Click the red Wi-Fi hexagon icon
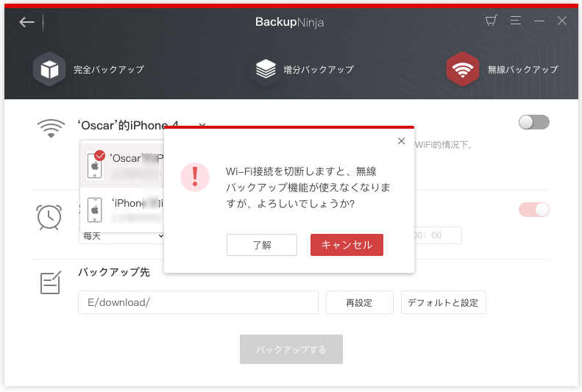This screenshot has height=392, width=582. 463,69
